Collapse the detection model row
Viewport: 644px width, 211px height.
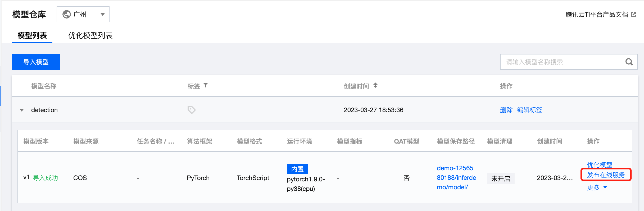[22, 110]
